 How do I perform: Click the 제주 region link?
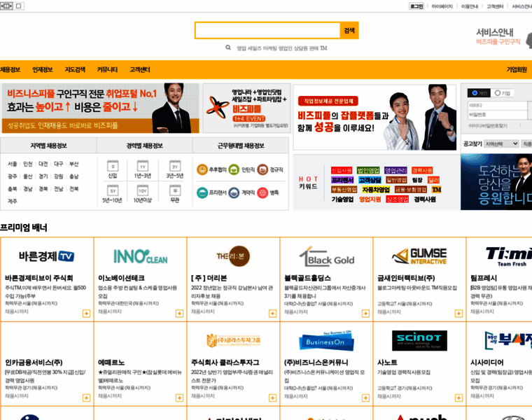click(12, 201)
